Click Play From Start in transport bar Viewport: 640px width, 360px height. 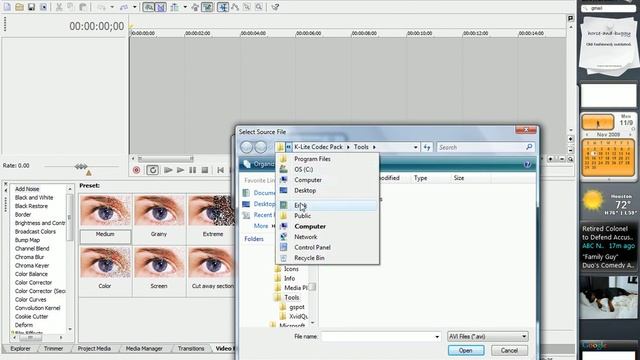coord(168,170)
